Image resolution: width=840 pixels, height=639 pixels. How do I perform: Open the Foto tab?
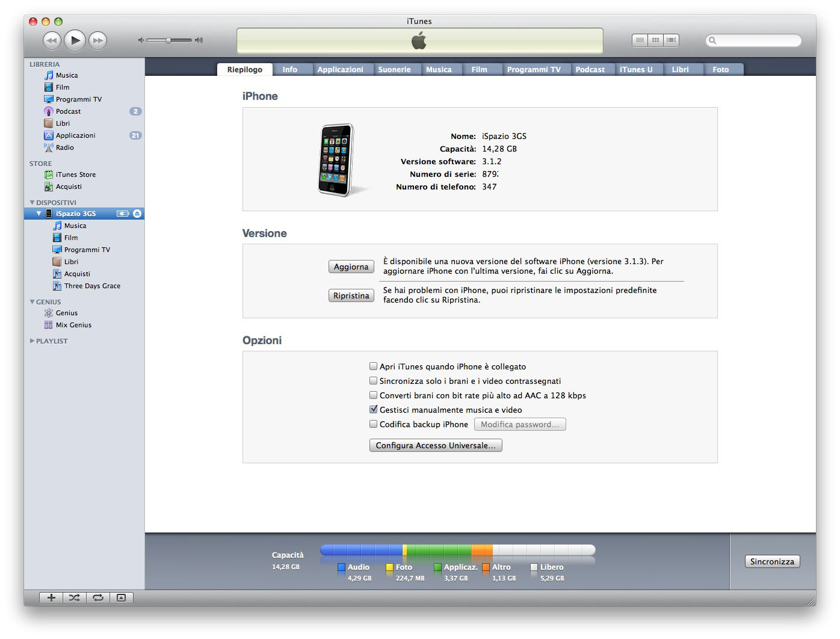(720, 70)
